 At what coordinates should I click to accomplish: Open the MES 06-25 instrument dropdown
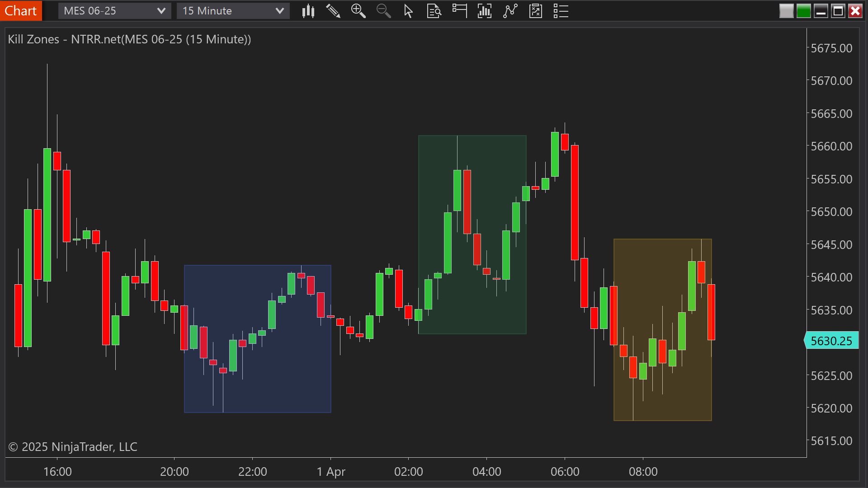[114, 10]
